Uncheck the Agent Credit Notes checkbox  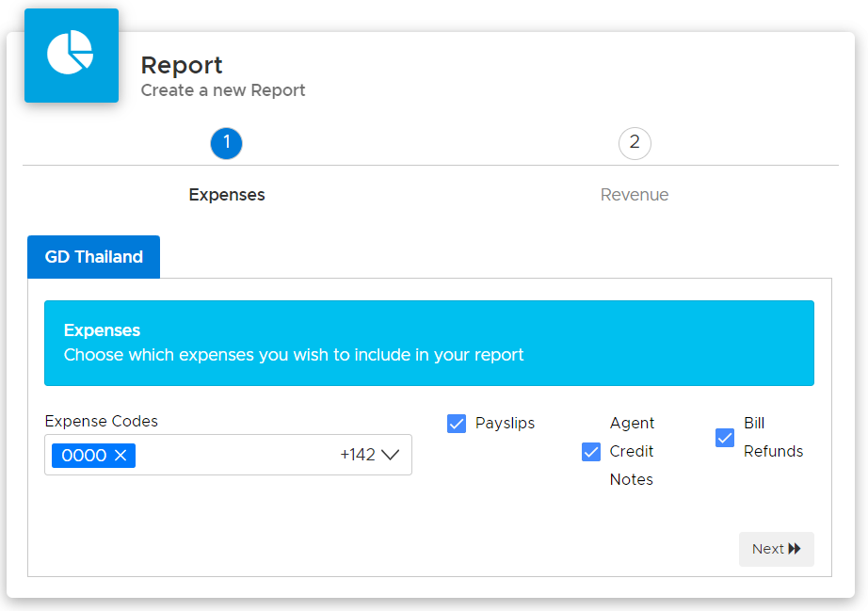click(591, 452)
